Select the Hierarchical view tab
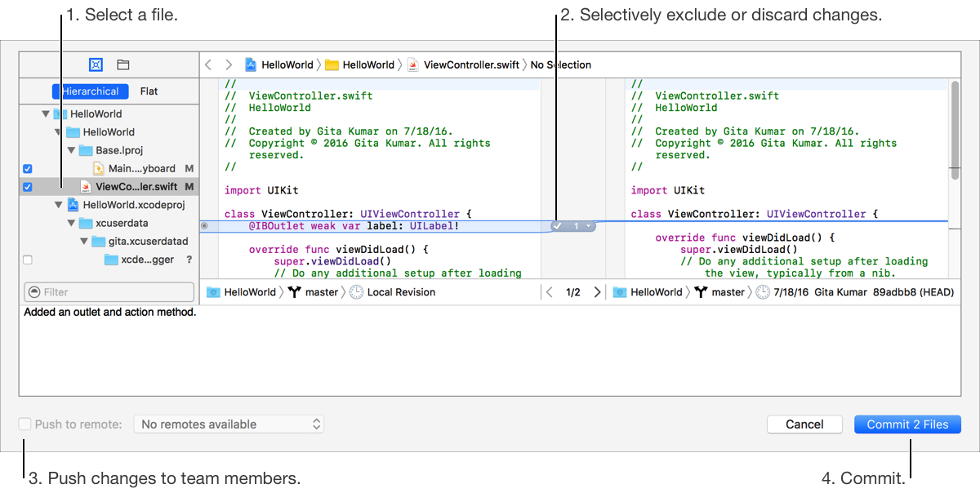Screen dimensions: 980x493 90,91
